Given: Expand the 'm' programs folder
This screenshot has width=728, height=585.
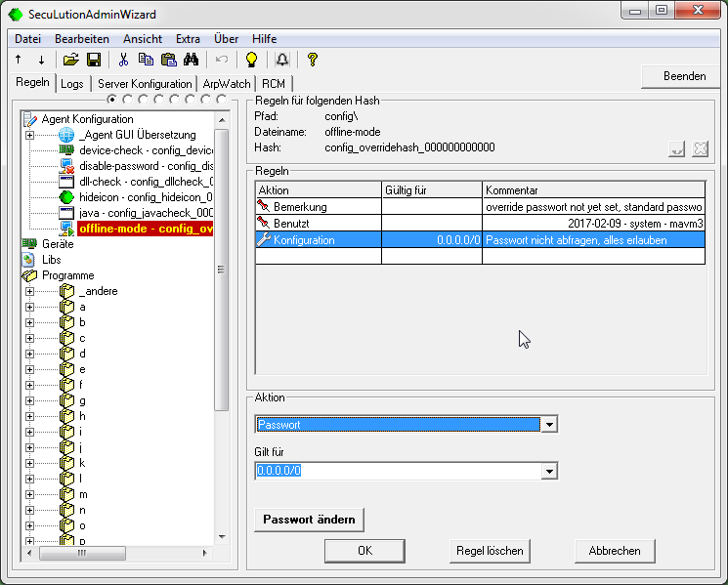Looking at the screenshot, I should pos(29,494).
